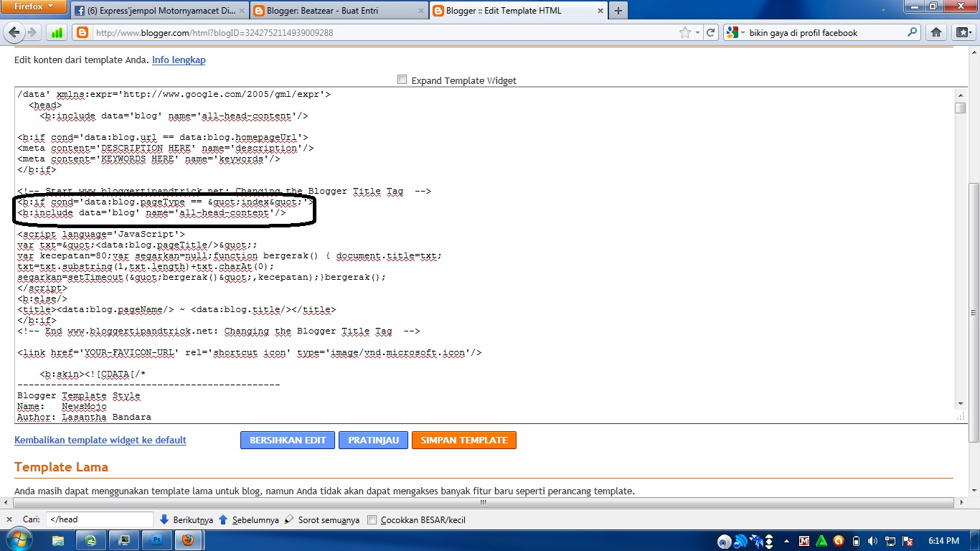Click the blue wireless signal tray icon
The image size is (980, 551).
(741, 541)
